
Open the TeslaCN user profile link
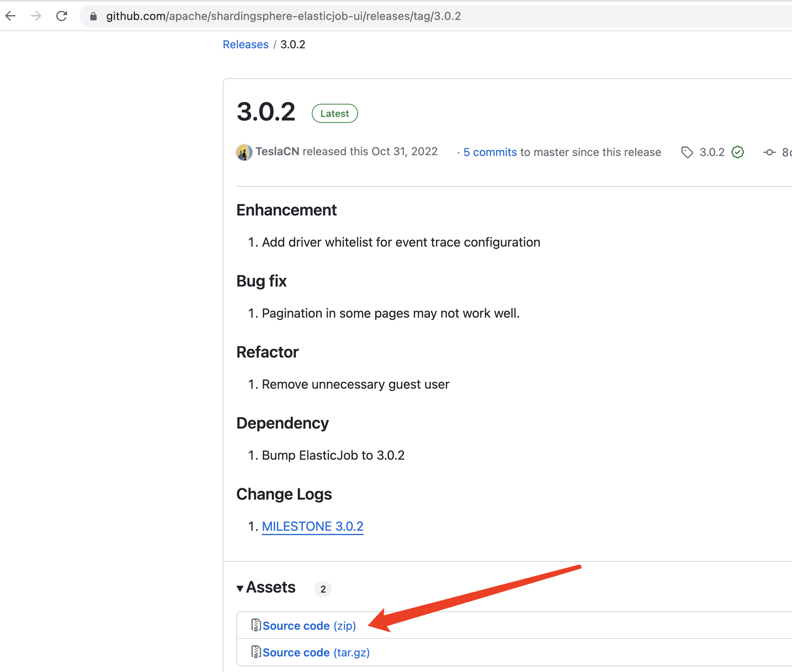277,152
